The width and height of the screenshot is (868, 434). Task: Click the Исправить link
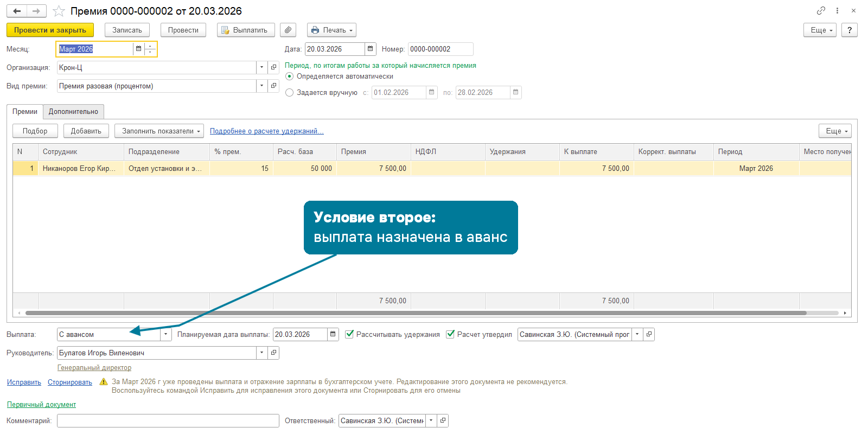24,382
